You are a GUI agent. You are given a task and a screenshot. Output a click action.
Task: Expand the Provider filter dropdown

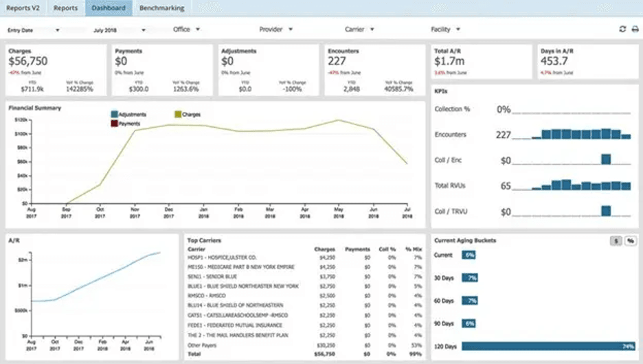[x=275, y=30]
